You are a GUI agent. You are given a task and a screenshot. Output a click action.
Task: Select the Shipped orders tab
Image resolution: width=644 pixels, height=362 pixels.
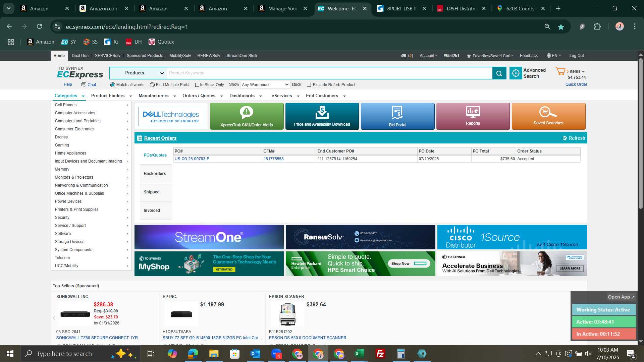[x=156, y=192]
